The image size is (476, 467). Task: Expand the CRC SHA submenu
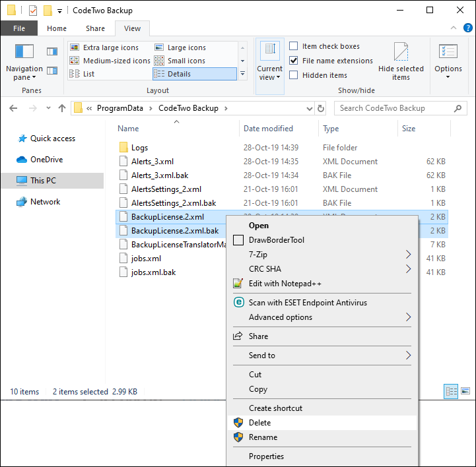408,268
